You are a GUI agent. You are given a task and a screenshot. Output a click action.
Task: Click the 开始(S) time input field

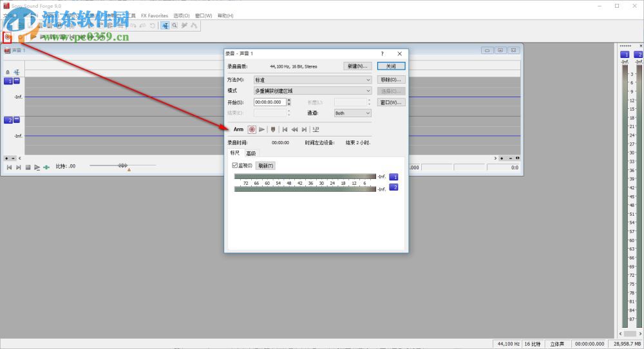[270, 102]
